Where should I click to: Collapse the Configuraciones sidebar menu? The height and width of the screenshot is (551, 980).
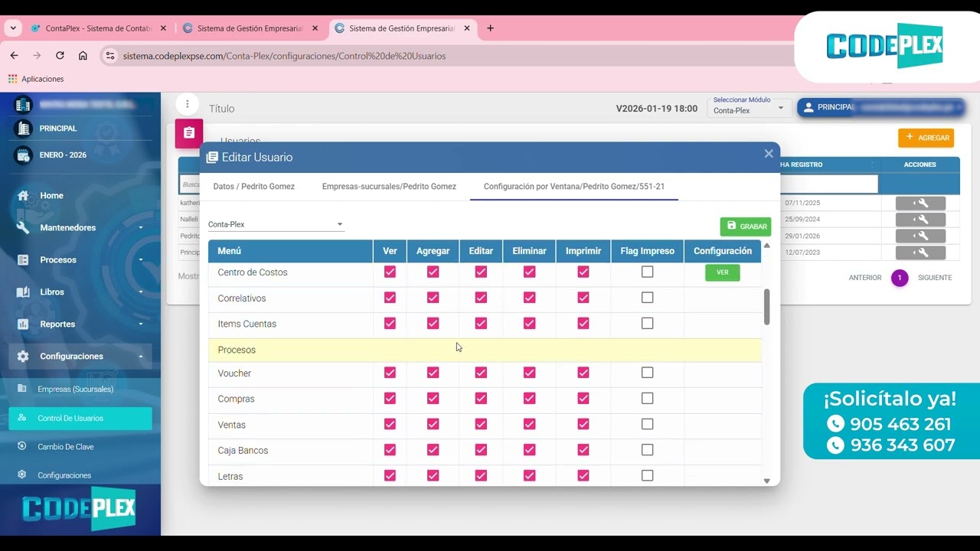pyautogui.click(x=80, y=356)
